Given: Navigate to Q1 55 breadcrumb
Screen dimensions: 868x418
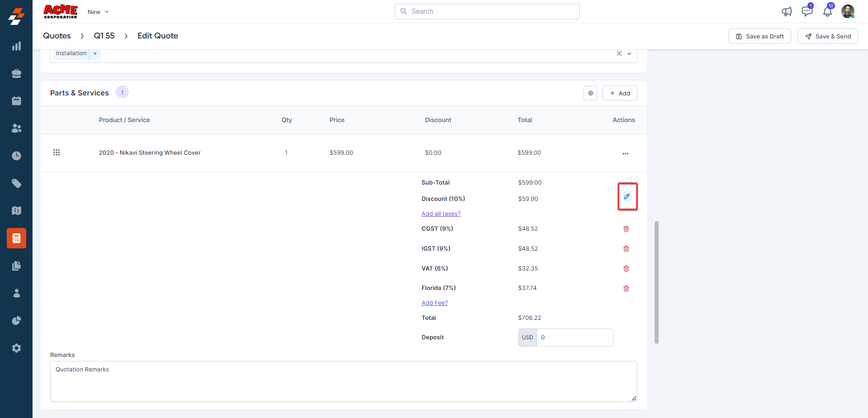Looking at the screenshot, I should [x=104, y=36].
